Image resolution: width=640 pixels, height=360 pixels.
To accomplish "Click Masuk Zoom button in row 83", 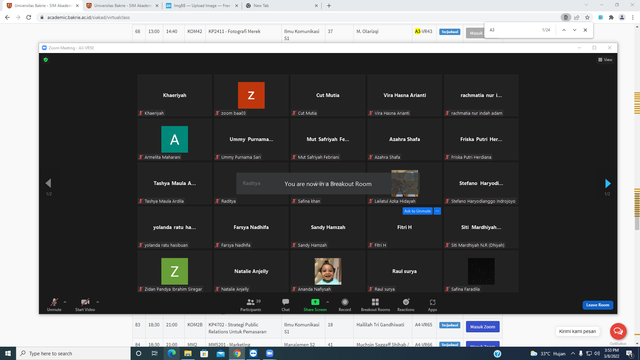I will 482,327.
